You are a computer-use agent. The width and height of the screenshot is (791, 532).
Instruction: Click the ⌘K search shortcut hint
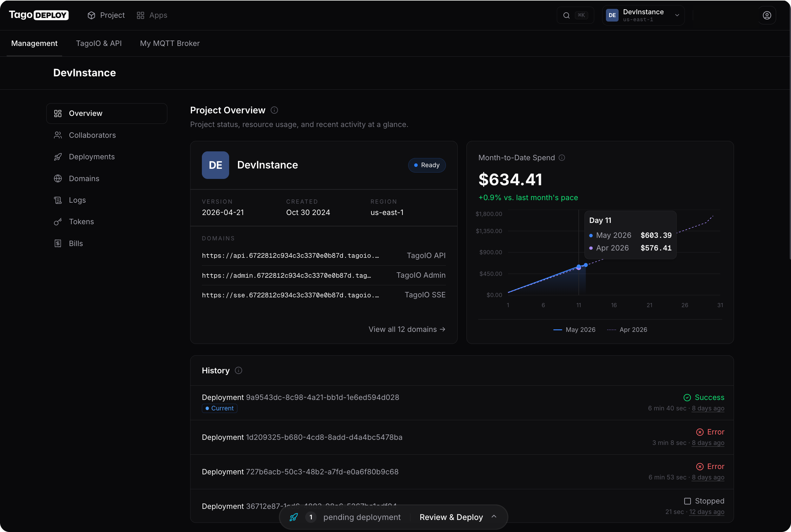[581, 15]
